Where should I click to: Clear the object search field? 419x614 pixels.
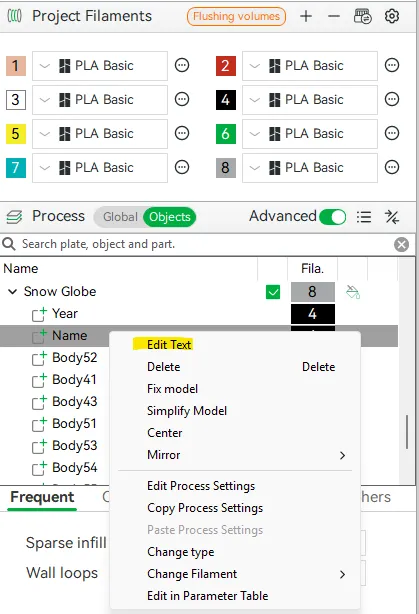tap(401, 244)
